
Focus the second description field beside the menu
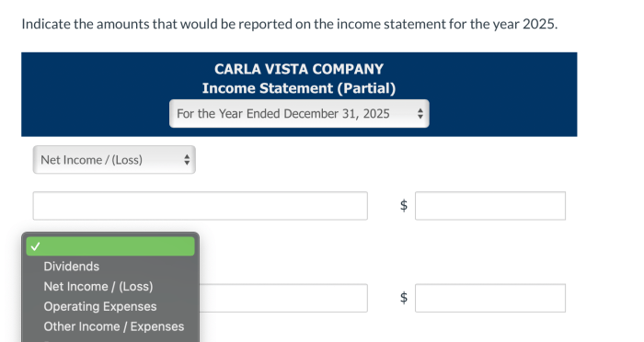coord(283,298)
